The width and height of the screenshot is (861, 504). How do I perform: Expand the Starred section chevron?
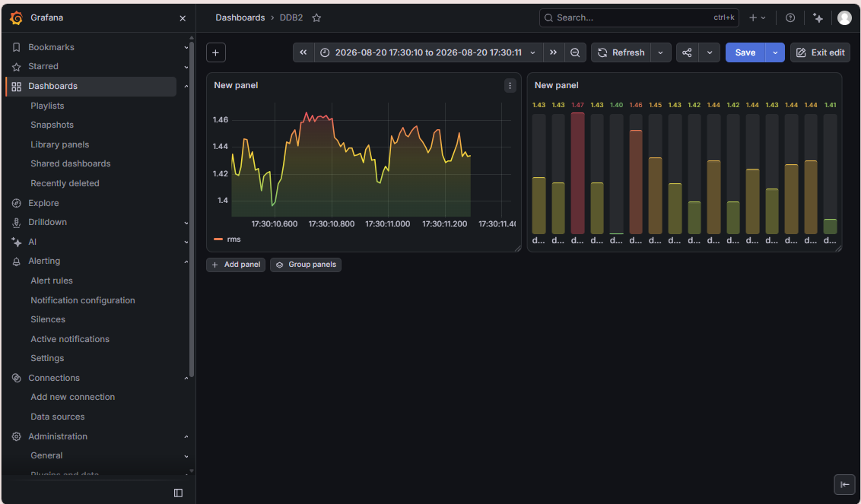(x=186, y=67)
